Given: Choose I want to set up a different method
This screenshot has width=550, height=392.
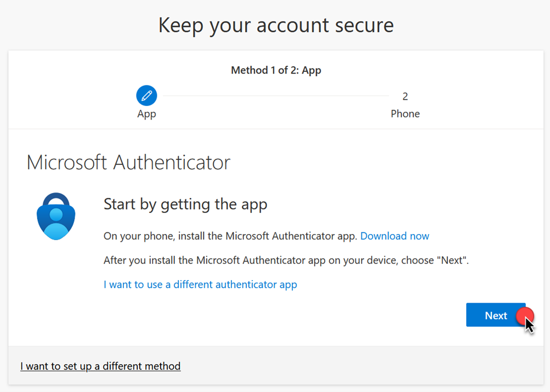Looking at the screenshot, I should point(100,366).
